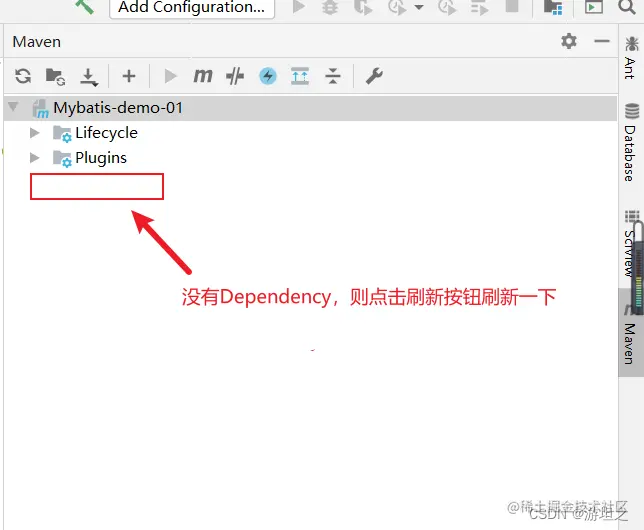The height and width of the screenshot is (530, 644).
Task: Click Reload All Maven Projects icon
Action: [x=23, y=76]
